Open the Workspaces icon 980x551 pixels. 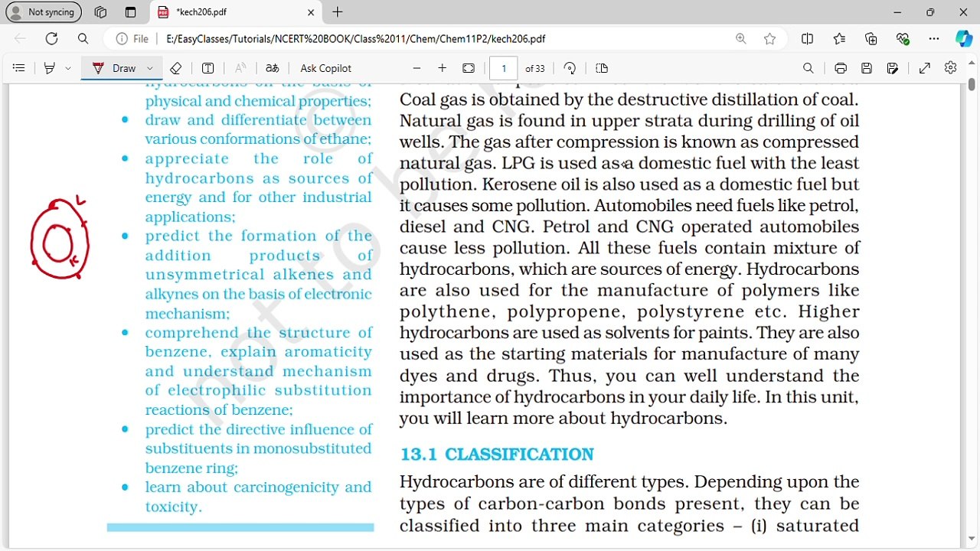pyautogui.click(x=100, y=12)
